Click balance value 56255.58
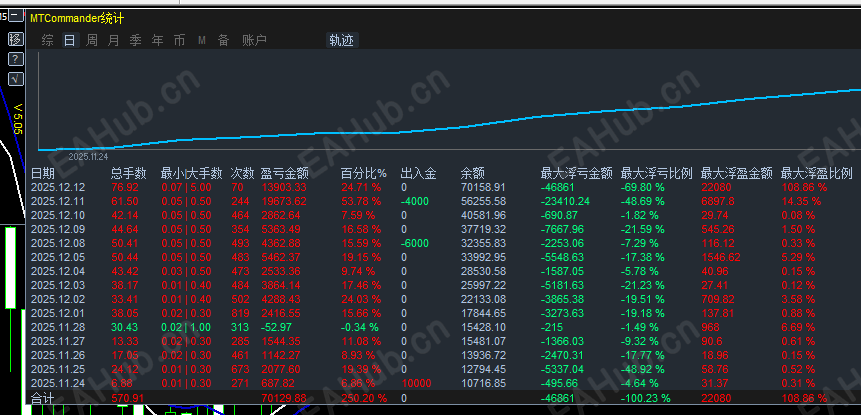 point(483,201)
